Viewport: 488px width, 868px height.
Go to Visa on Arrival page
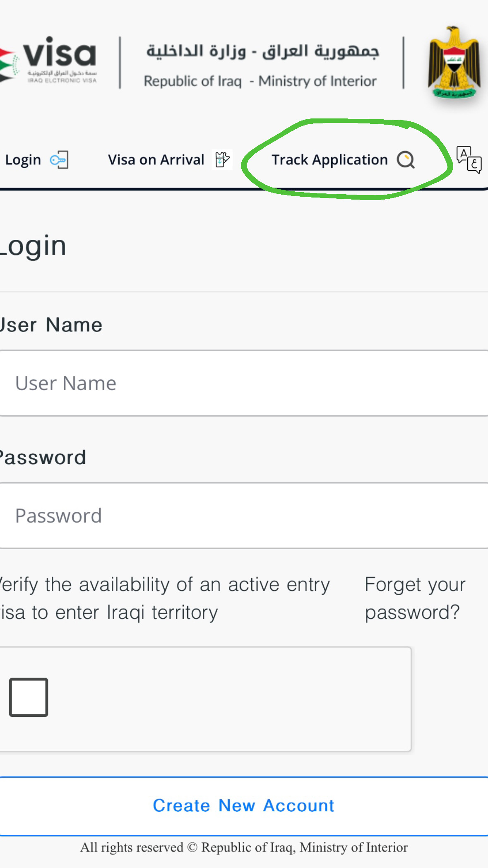(x=156, y=160)
